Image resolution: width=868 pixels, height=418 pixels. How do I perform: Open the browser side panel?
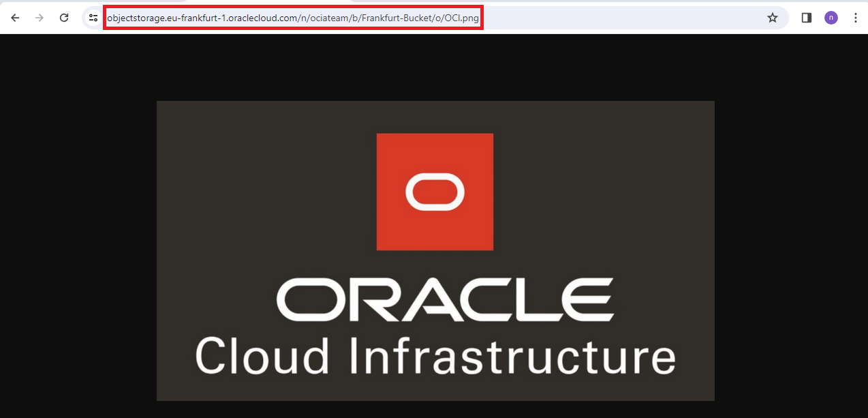pos(807,18)
